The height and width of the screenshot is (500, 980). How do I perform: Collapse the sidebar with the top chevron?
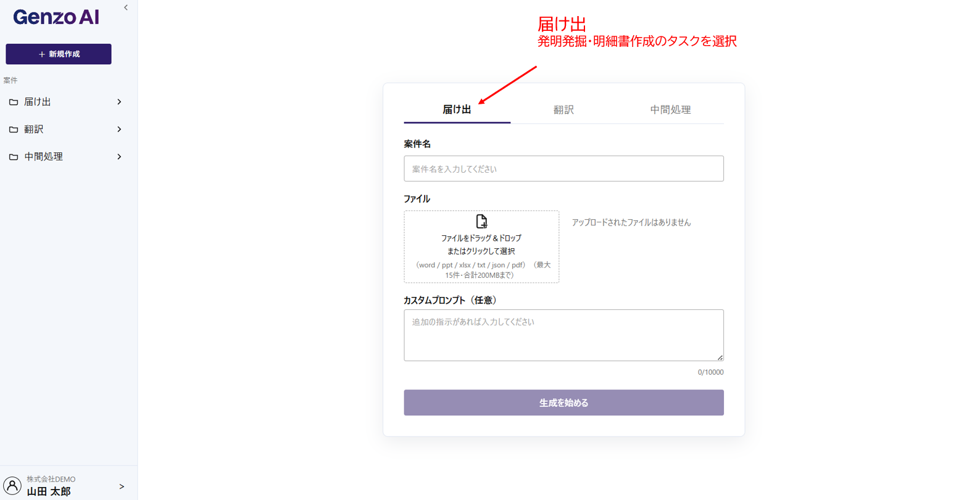pos(126,8)
